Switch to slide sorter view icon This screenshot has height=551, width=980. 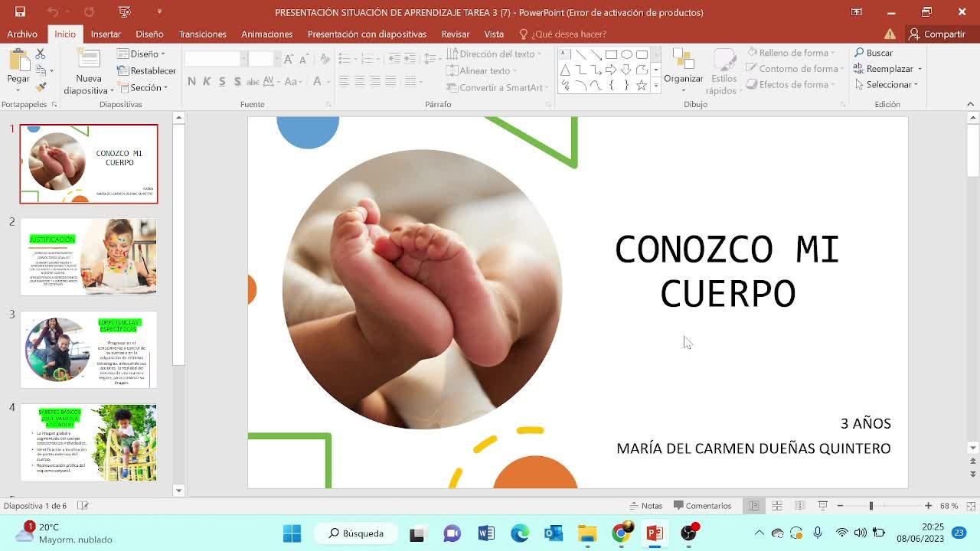click(x=777, y=506)
